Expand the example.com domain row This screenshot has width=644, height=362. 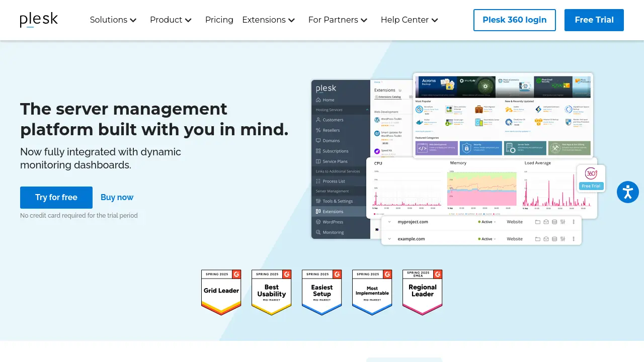[x=389, y=239]
